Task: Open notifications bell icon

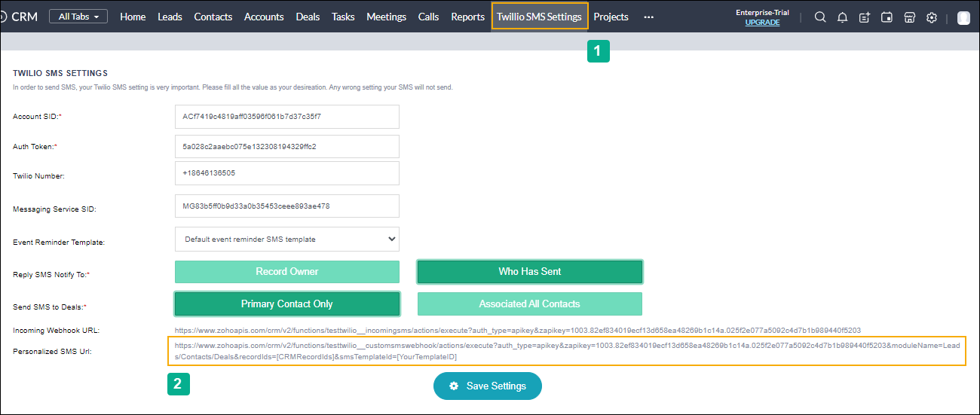Action: point(843,17)
